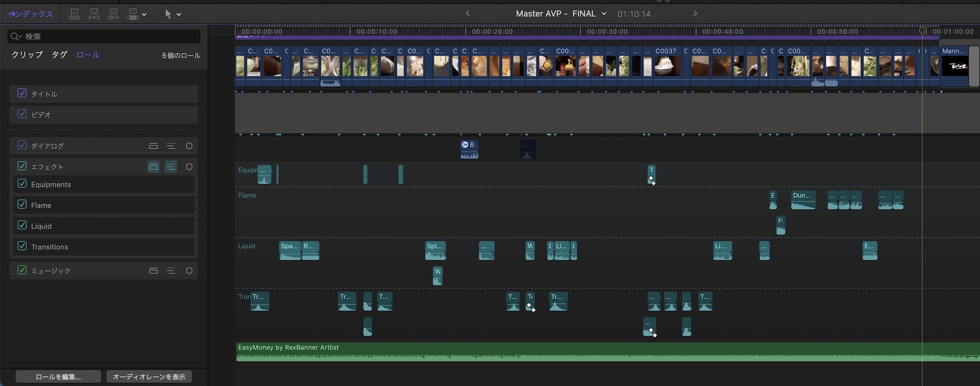The height and width of the screenshot is (386, 980).
Task: Open the edit mode dropdown arrow beside Overwrite
Action: (x=144, y=15)
